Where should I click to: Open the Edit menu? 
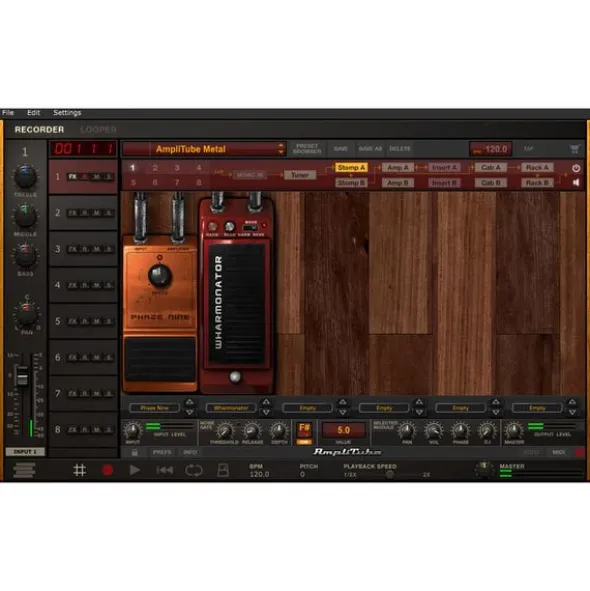point(33,113)
